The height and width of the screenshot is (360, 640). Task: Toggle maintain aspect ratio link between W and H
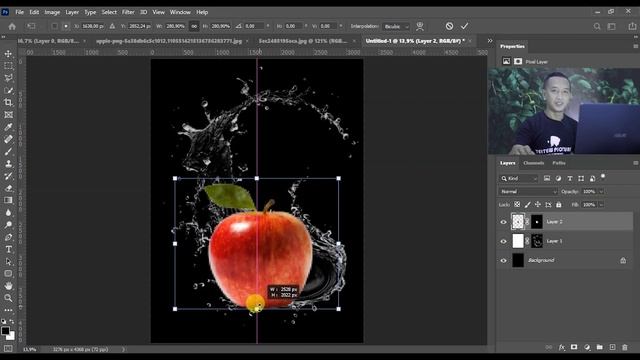tap(194, 26)
